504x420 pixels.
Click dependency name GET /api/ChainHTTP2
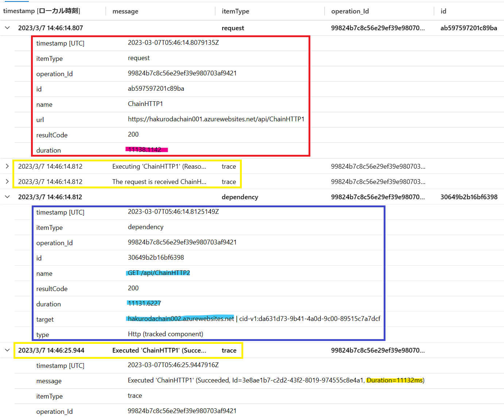(159, 273)
